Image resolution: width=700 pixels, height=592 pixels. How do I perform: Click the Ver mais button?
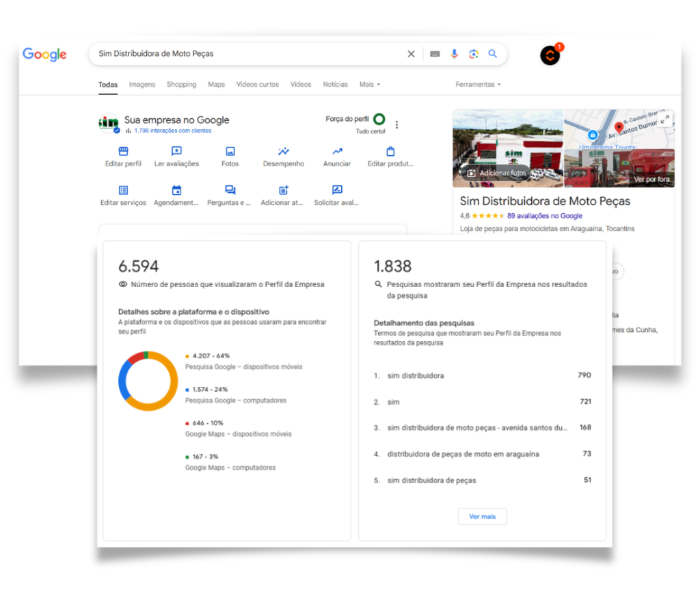(x=482, y=517)
